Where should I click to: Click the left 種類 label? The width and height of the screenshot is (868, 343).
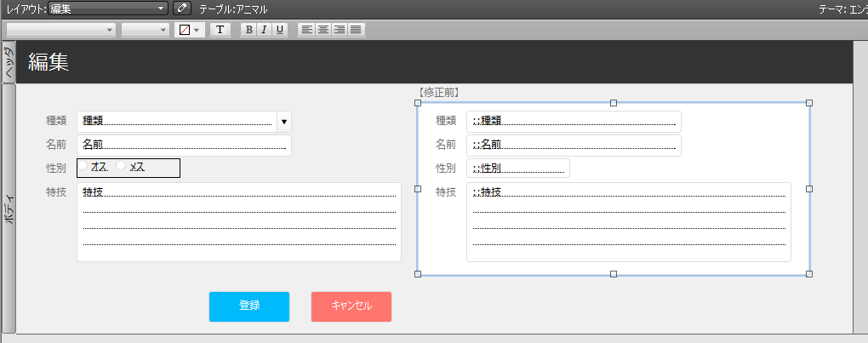tap(56, 121)
